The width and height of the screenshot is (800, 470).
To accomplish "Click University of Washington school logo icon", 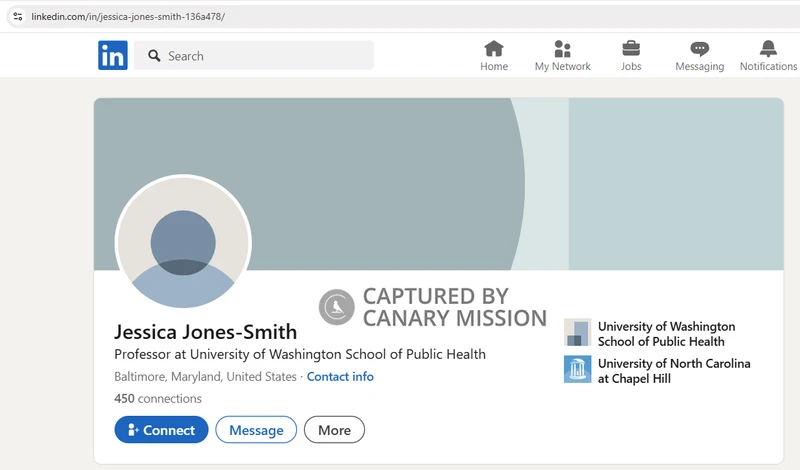I will (578, 332).
